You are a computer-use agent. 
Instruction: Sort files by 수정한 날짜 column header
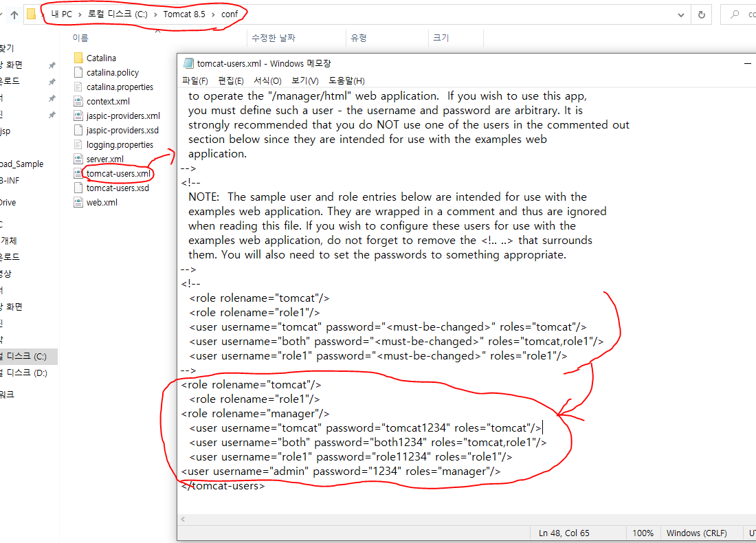274,38
